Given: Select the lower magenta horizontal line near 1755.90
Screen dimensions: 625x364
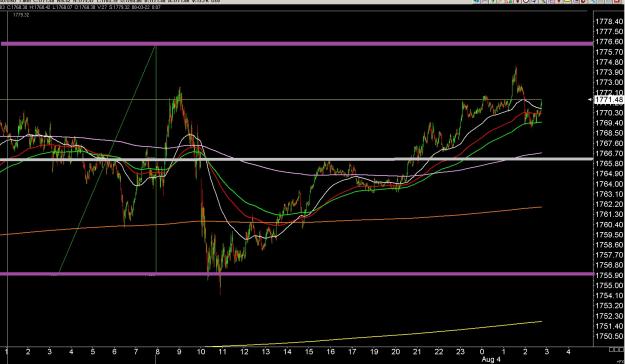Looking at the screenshot, I should pyautogui.click(x=297, y=274).
